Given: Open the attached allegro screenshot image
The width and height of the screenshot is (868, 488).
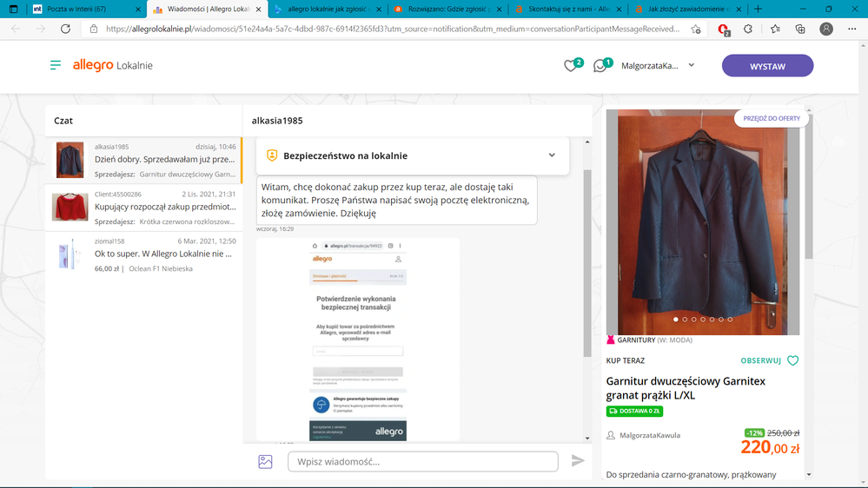Looking at the screenshot, I should (358, 340).
